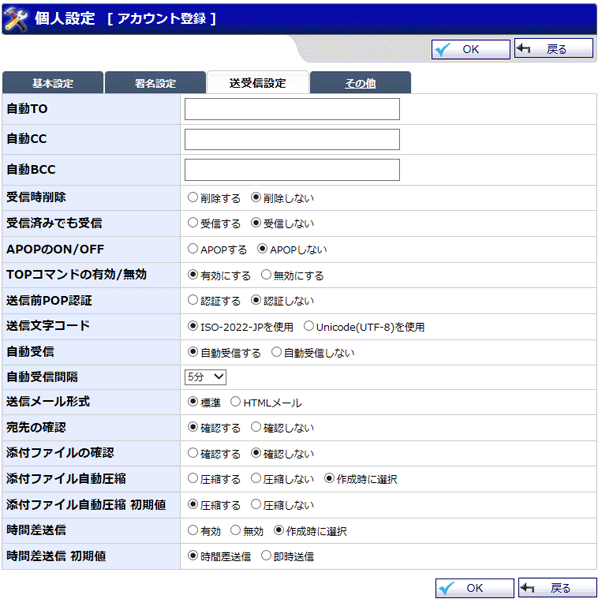The image size is (600, 600).
Task: Select 圧縮する for 自動圧縮 初期値
Action: tap(192, 504)
